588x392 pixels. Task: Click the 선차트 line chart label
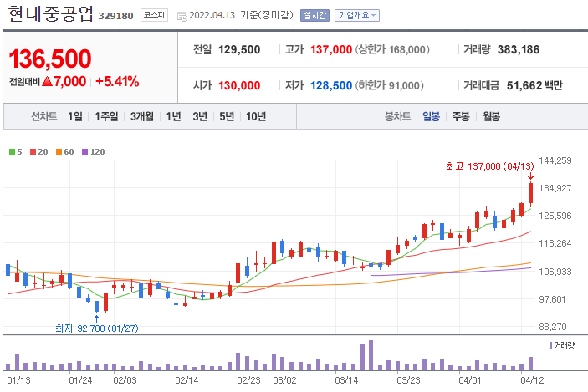(x=43, y=116)
